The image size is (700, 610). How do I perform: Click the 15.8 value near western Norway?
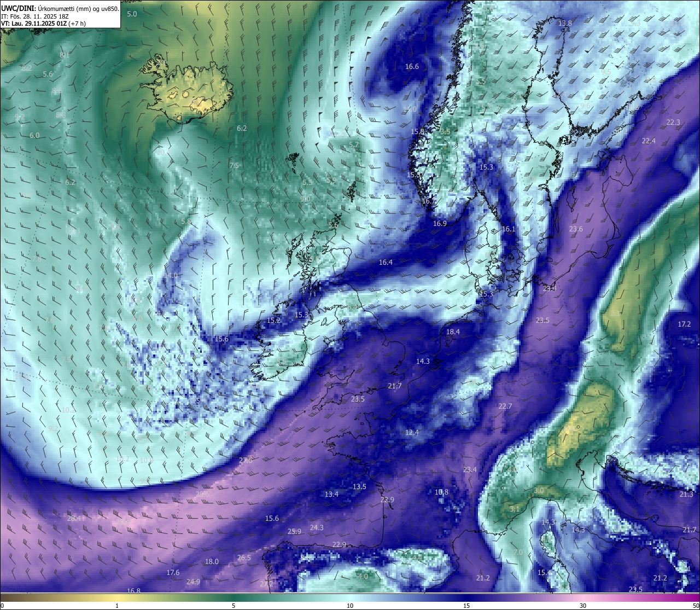coord(417,132)
